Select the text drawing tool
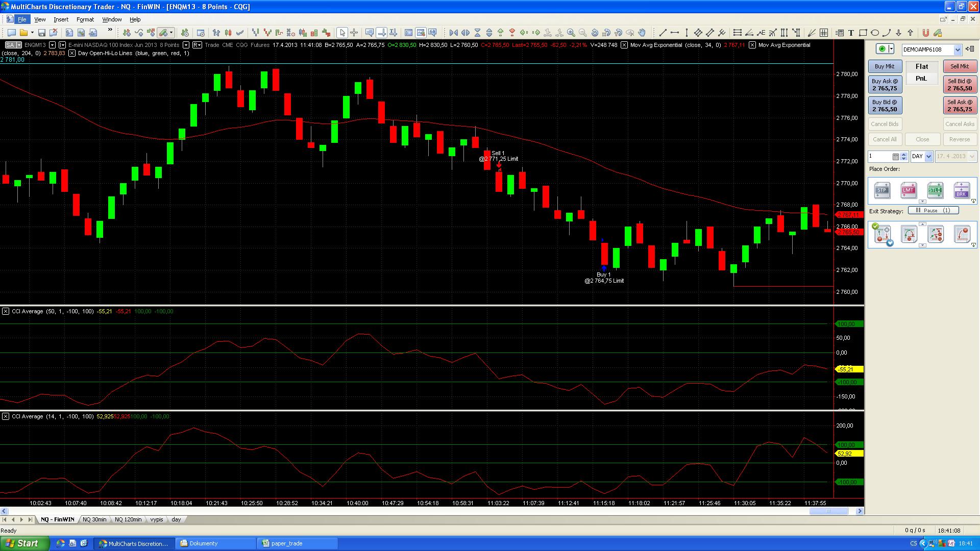980x551 pixels. [x=851, y=33]
